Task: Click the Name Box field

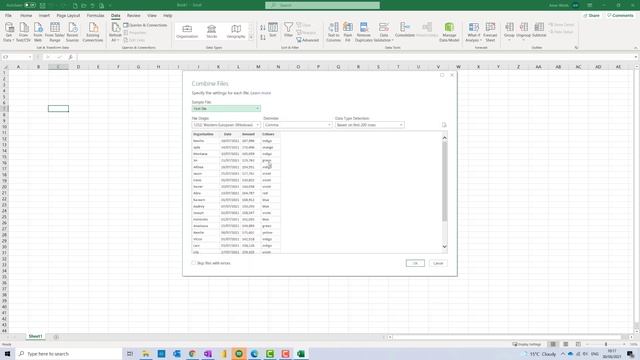Action: click(17, 57)
